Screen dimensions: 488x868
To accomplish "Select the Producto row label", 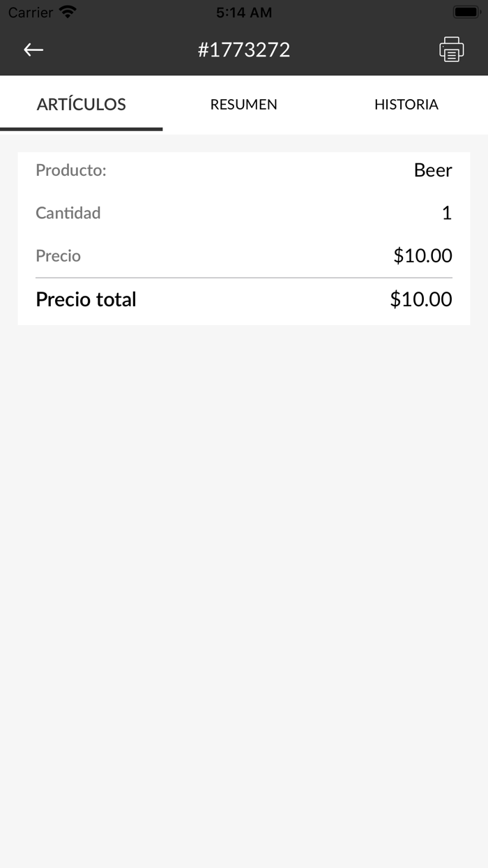I will (71, 170).
